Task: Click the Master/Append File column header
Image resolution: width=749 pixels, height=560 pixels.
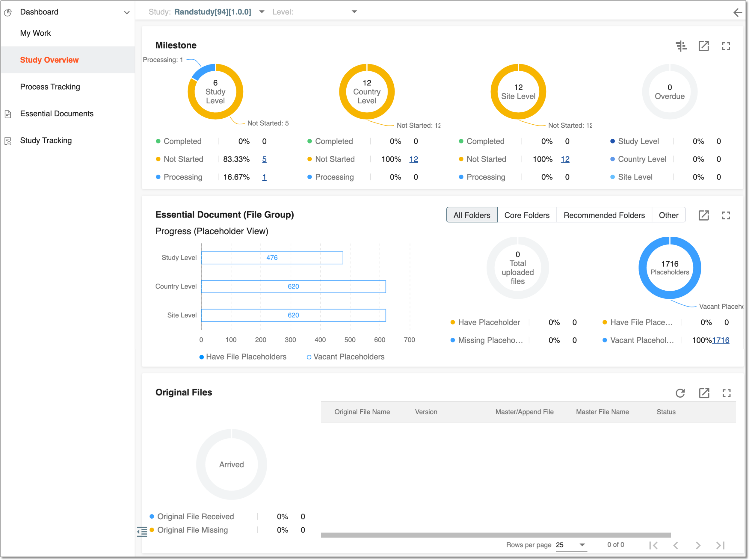Action: 524,412
